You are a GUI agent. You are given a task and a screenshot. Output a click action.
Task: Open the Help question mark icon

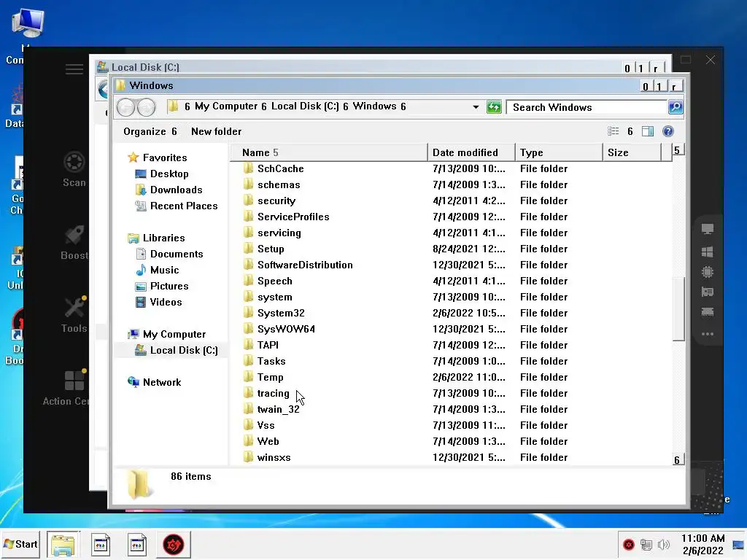[x=668, y=131]
